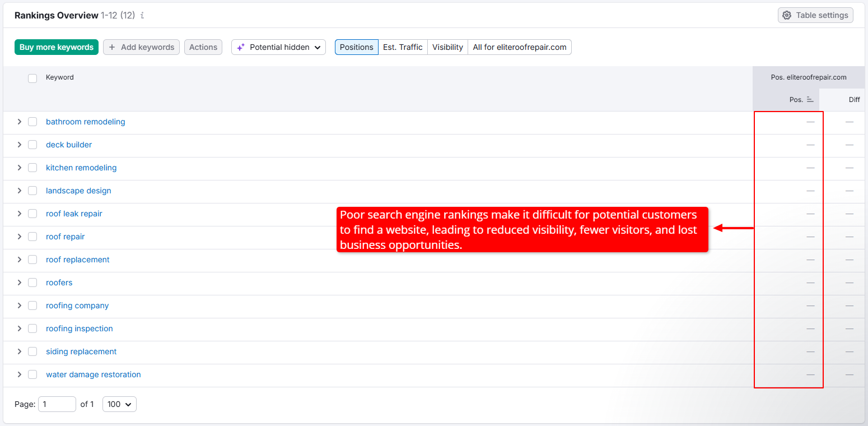The height and width of the screenshot is (426, 868).
Task: Select the All for eliteroofrepair.com tab
Action: pyautogui.click(x=520, y=47)
